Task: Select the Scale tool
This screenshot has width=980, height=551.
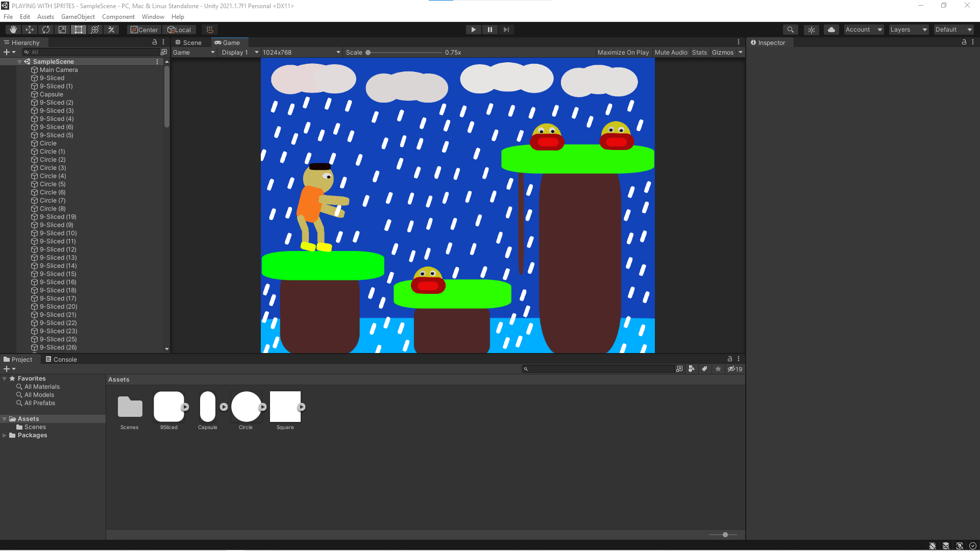Action: coord(62,29)
